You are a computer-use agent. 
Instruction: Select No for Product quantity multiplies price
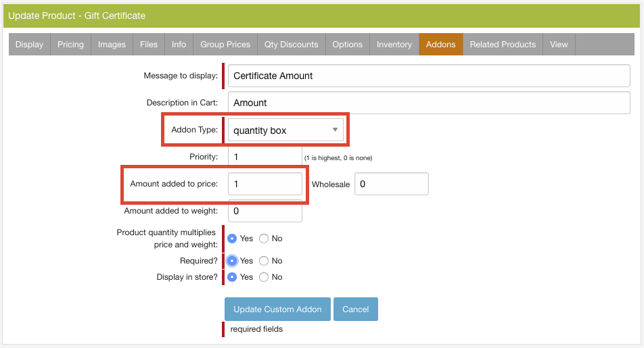264,239
